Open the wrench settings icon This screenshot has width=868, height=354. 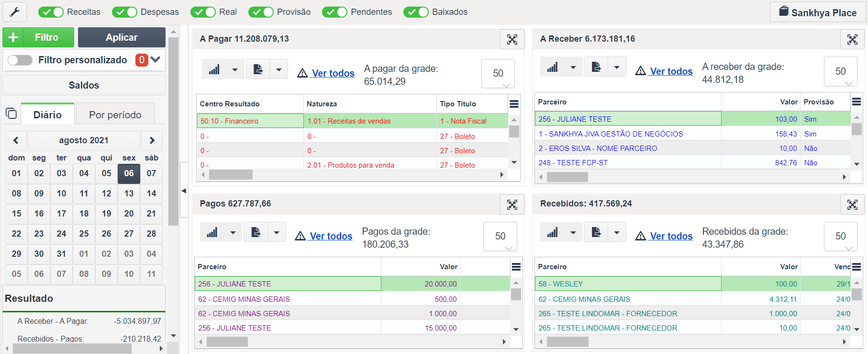[x=14, y=12]
